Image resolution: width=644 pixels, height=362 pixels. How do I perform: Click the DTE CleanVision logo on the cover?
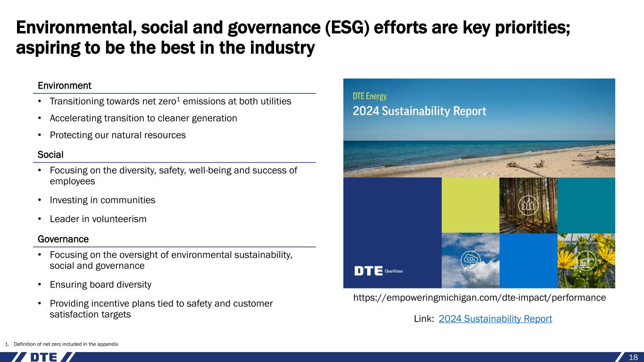pyautogui.click(x=378, y=271)
